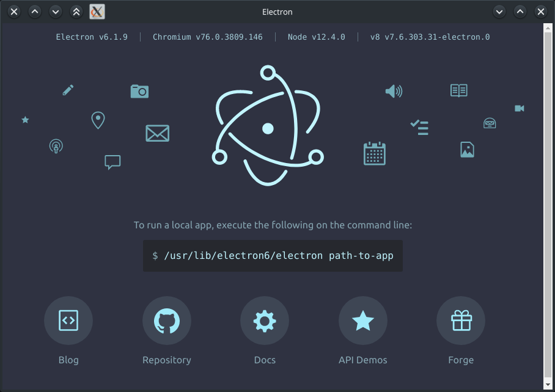Click the scrollbar up arrow
This screenshot has width=555, height=392.
pos(548,27)
